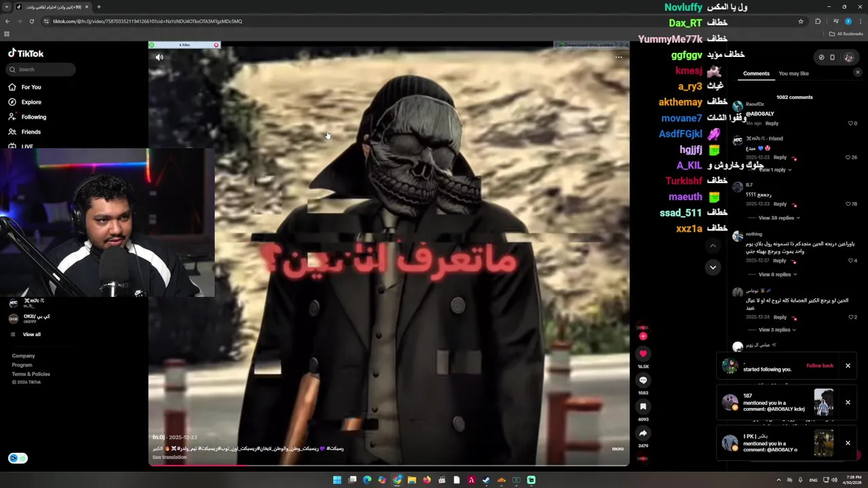Open the Friends page
The width and height of the screenshot is (868, 488).
pyautogui.click(x=24, y=132)
